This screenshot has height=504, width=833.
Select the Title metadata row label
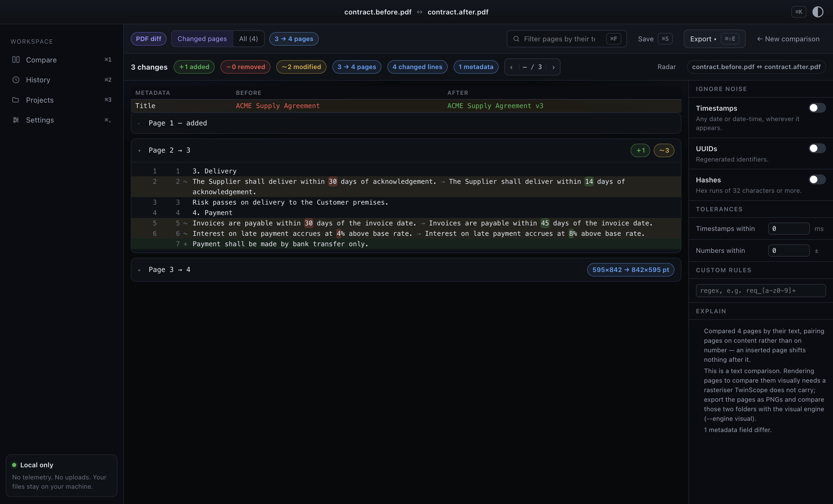point(145,106)
